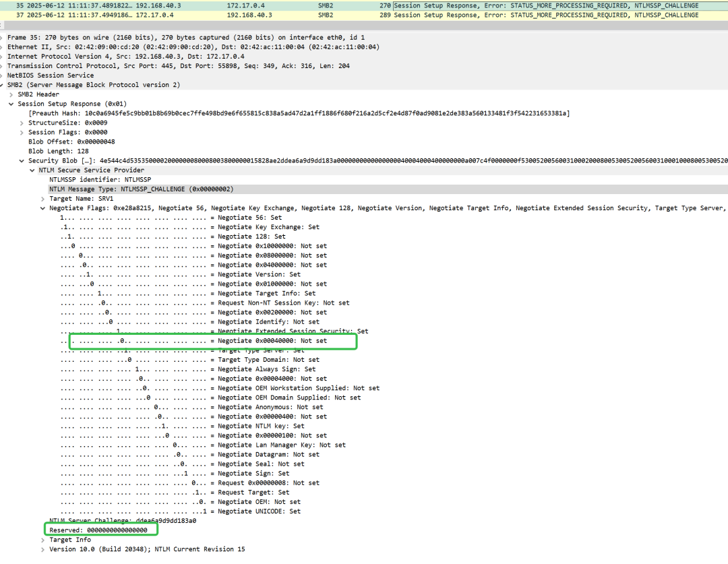Expand StructureSize field
Screen dimensions: 728x564
click(22, 123)
